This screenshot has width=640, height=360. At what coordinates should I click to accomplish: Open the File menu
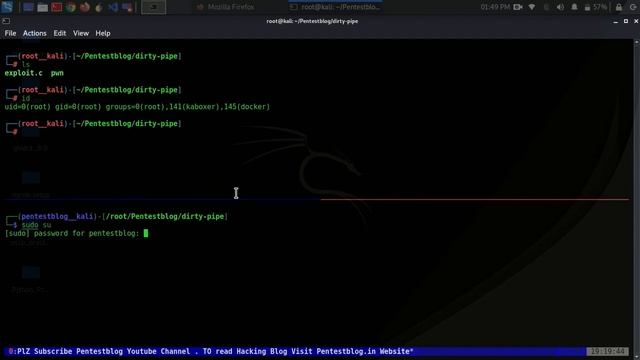pos(10,33)
